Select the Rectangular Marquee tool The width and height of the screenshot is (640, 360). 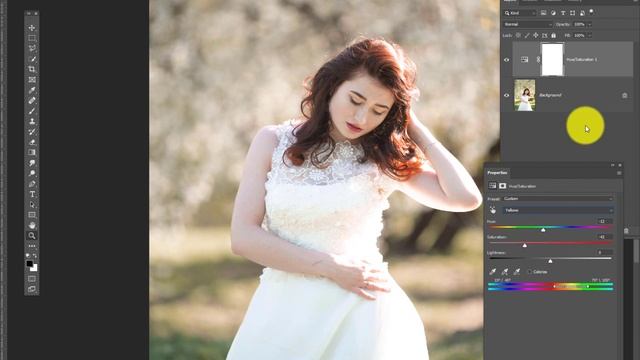click(32, 38)
